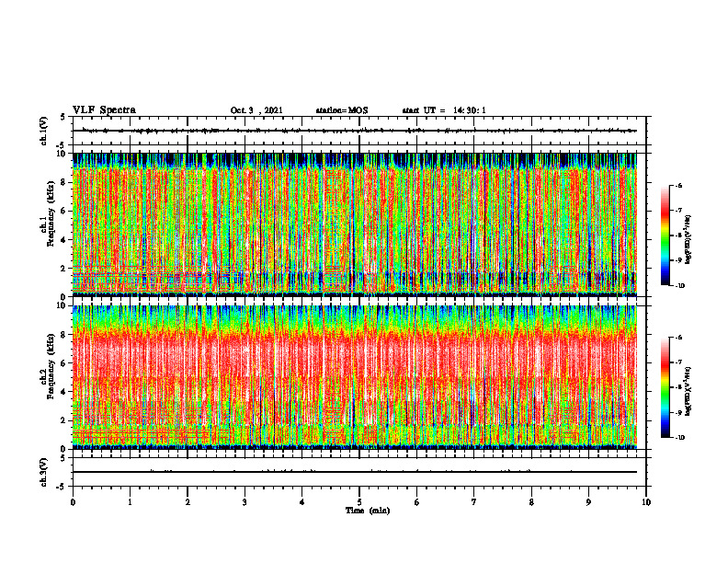This screenshot has height=563, width=728.
Task: Click the "8" kHz tick on ch.1 frequency axis
Action: [64, 182]
